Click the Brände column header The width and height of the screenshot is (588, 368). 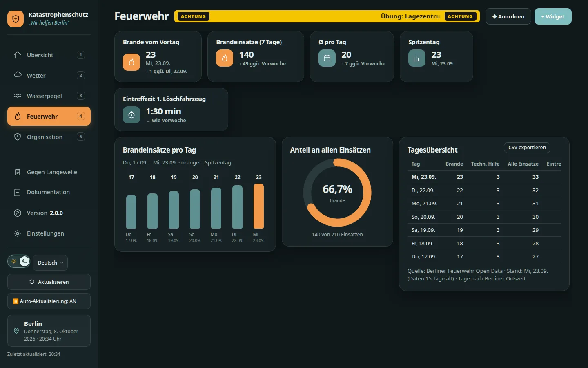[454, 164]
